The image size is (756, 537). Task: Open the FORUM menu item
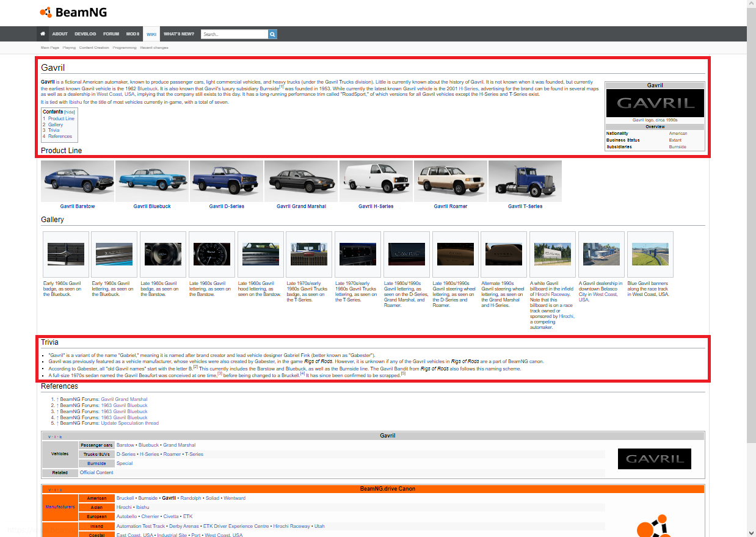(x=111, y=34)
